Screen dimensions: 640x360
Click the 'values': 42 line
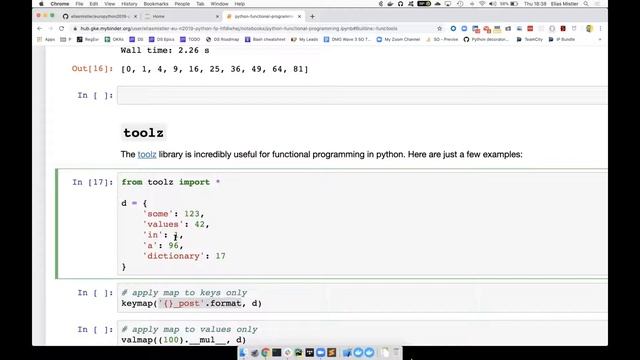(176, 224)
